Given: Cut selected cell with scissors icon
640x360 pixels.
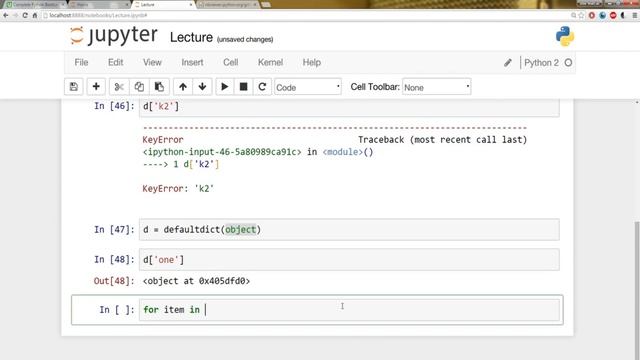Looking at the screenshot, I should pos(119,87).
